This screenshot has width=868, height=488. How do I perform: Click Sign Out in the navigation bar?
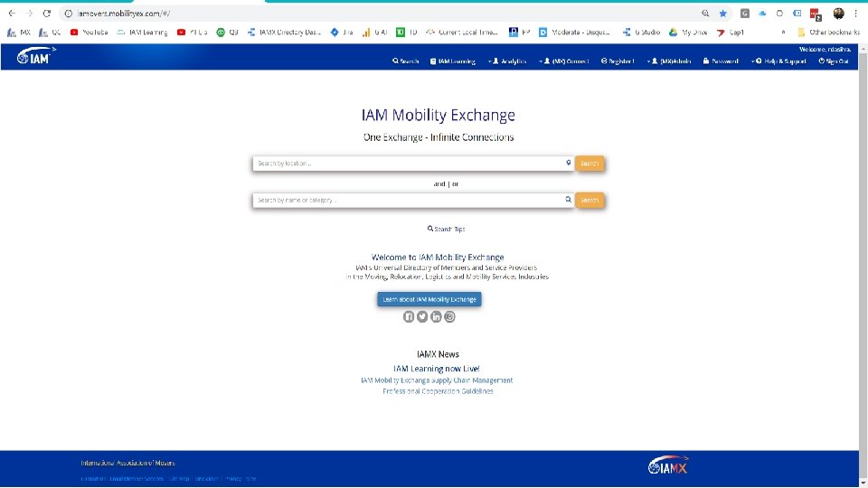point(834,61)
